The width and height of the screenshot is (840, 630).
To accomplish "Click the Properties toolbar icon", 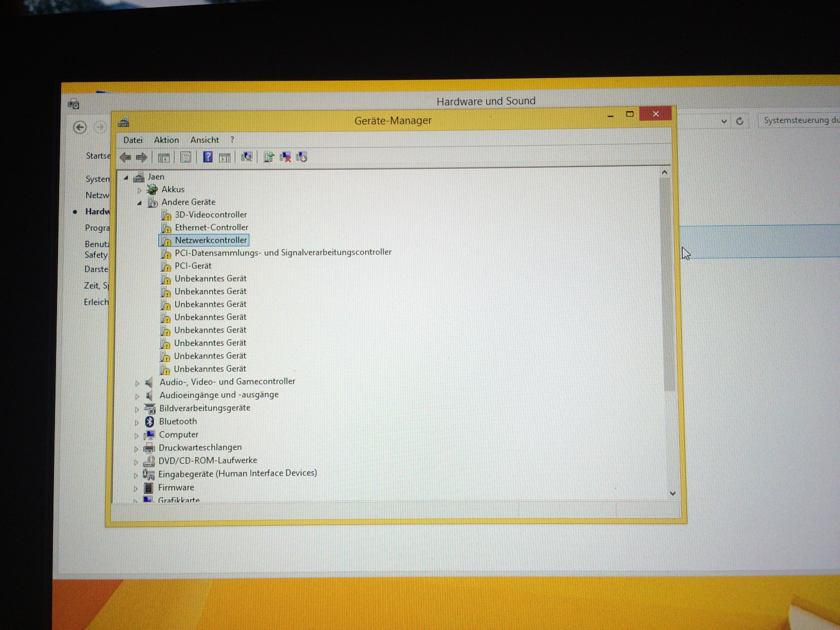I will [186, 157].
